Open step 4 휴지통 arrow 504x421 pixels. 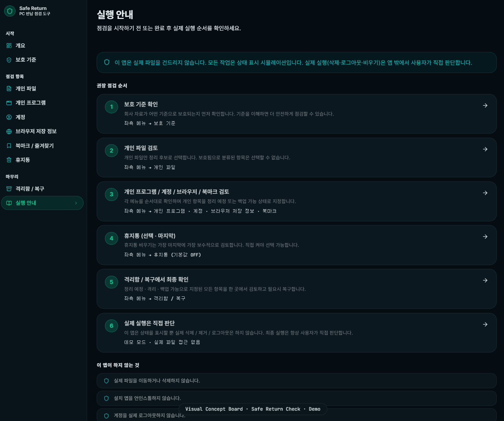[485, 236]
